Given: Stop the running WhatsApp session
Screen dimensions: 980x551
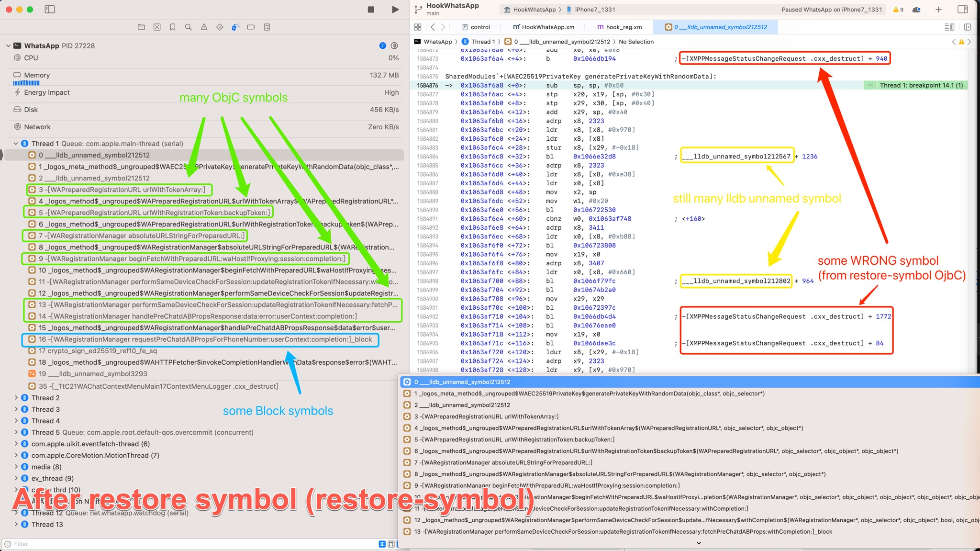Looking at the screenshot, I should tap(371, 9).
